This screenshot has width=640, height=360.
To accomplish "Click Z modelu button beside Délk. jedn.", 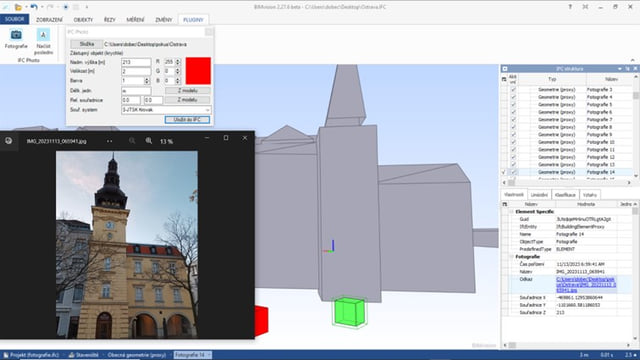I will [188, 91].
